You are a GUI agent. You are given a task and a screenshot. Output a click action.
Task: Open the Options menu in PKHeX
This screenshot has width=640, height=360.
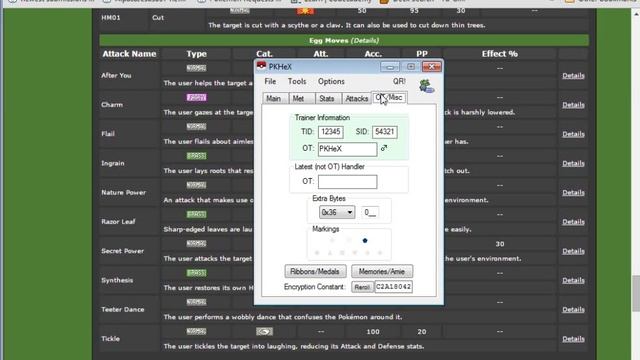coord(331,81)
